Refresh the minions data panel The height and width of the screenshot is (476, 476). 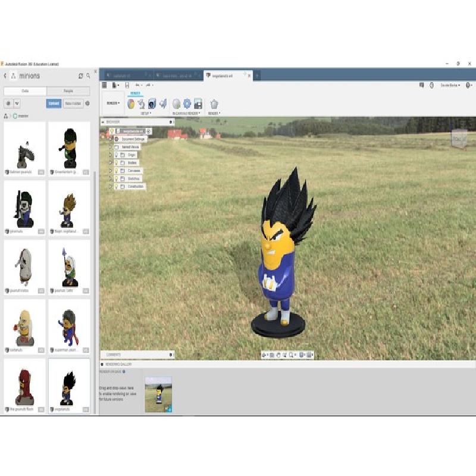tap(81, 76)
